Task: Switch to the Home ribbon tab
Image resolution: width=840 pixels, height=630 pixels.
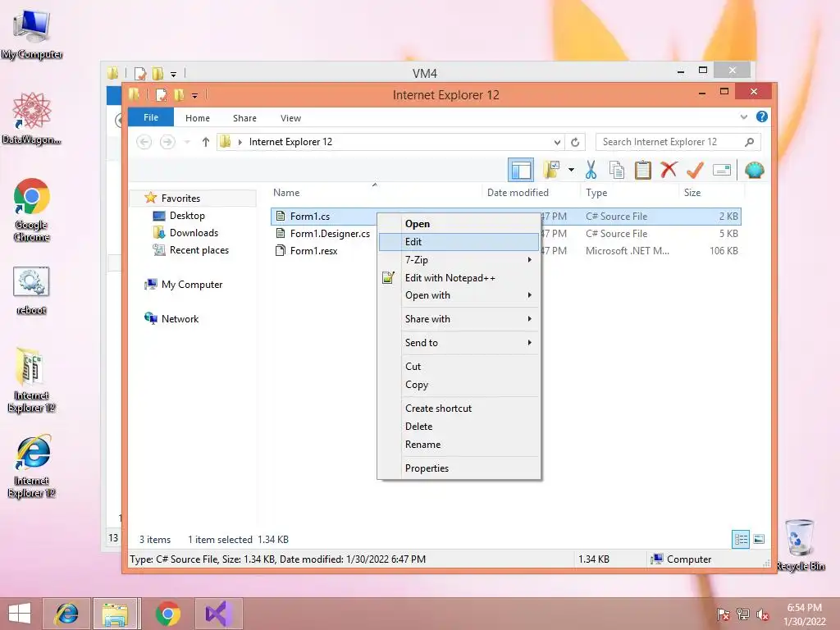Action: [198, 118]
